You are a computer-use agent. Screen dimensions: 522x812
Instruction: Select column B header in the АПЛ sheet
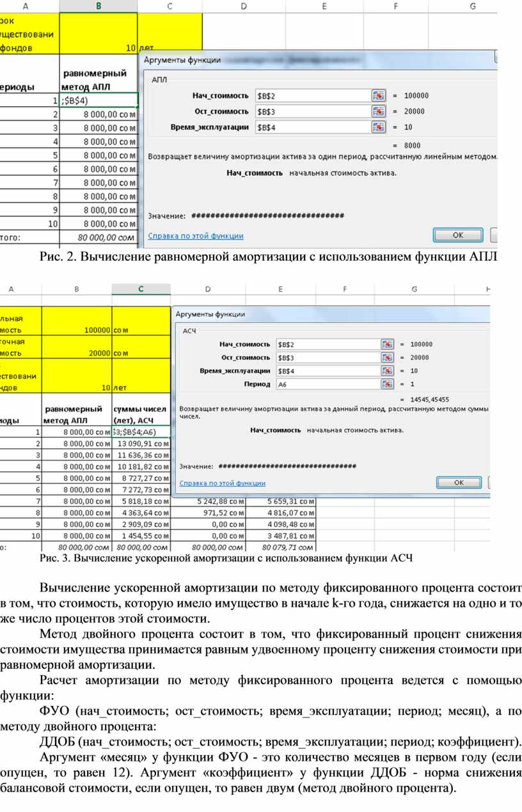pos(99,6)
